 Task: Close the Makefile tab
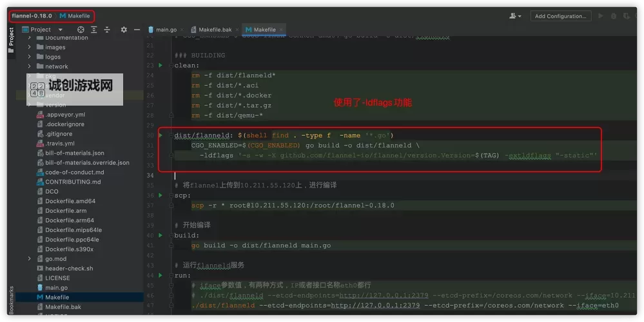click(281, 30)
